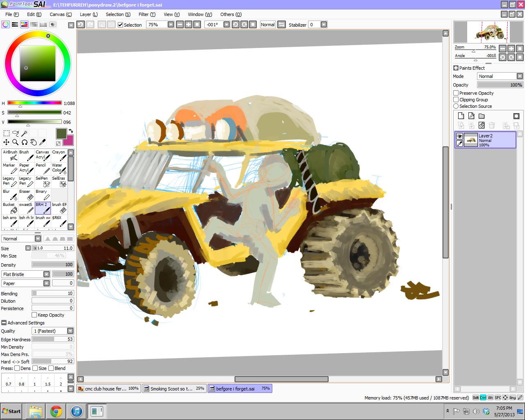The height and width of the screenshot is (420, 525).
Task: Uncheck the Selection checkbox in toolbar
Action: coord(120,25)
